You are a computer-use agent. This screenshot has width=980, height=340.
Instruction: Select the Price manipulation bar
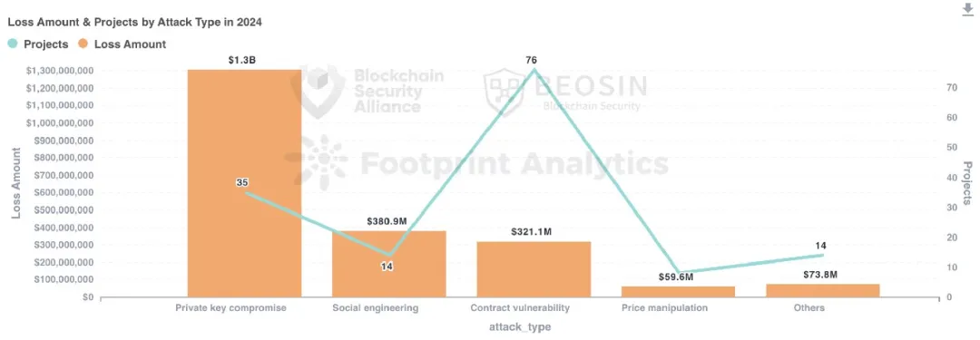pyautogui.click(x=678, y=292)
